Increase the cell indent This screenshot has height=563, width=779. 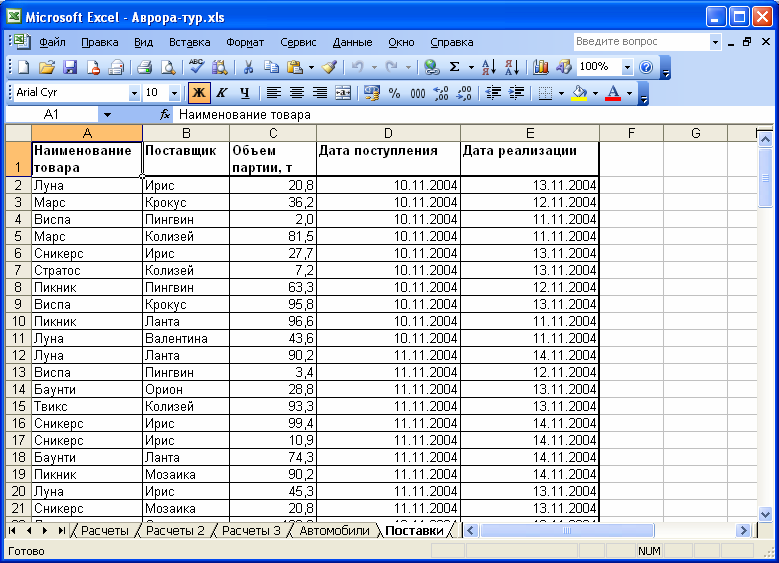click(516, 92)
